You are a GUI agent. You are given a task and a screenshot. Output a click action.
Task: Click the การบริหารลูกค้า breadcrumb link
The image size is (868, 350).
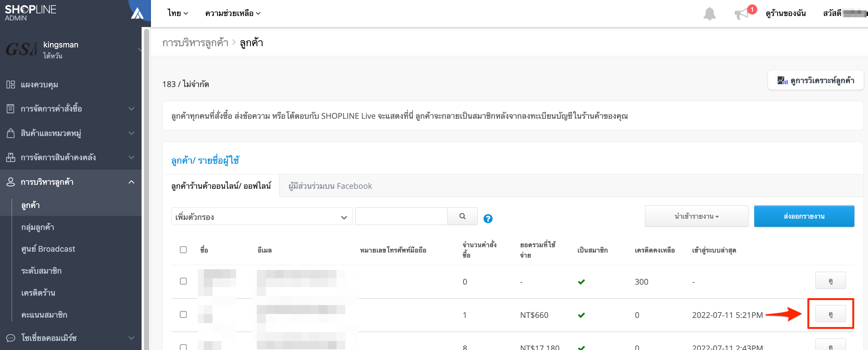[x=195, y=43]
